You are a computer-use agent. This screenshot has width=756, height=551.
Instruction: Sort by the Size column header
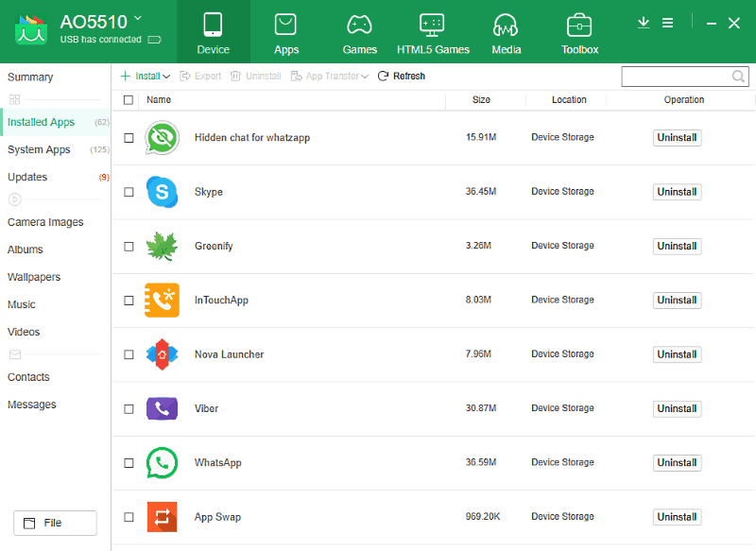point(481,100)
